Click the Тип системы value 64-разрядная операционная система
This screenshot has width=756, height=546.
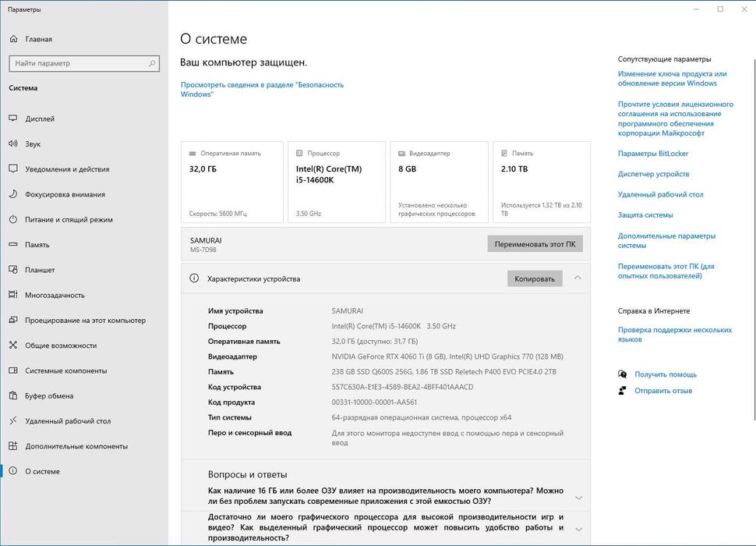[x=422, y=418]
